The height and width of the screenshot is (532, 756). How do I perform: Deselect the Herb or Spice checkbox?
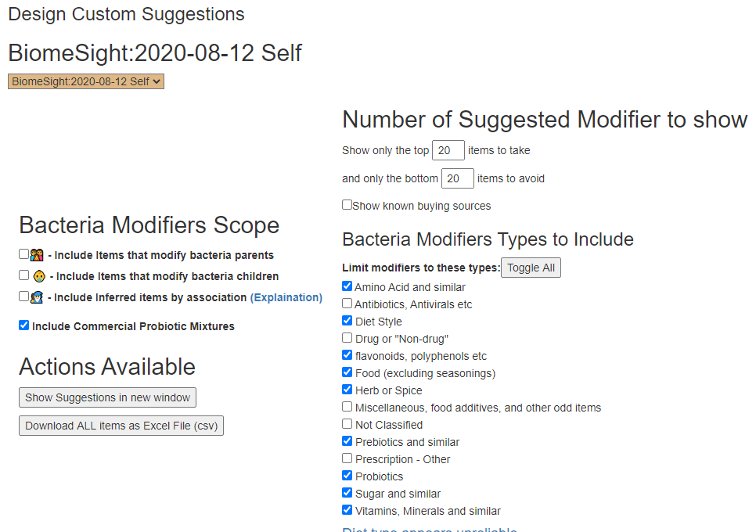pyautogui.click(x=347, y=390)
